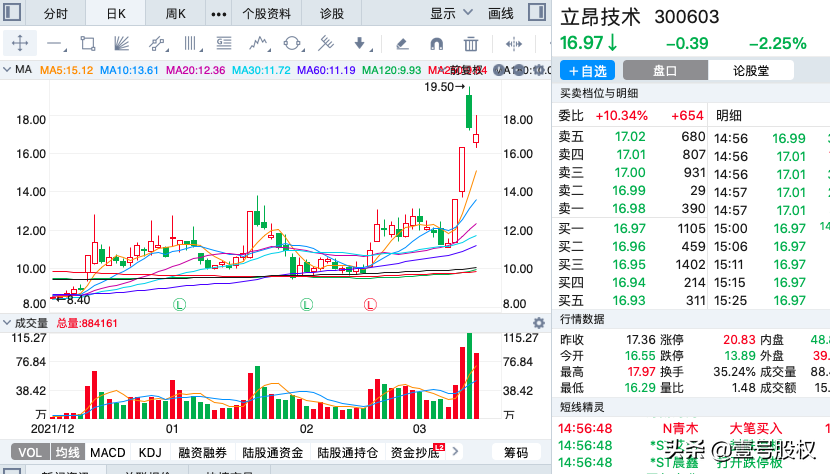
Task: Click the horizontal stretch tool icon
Action: click(513, 43)
